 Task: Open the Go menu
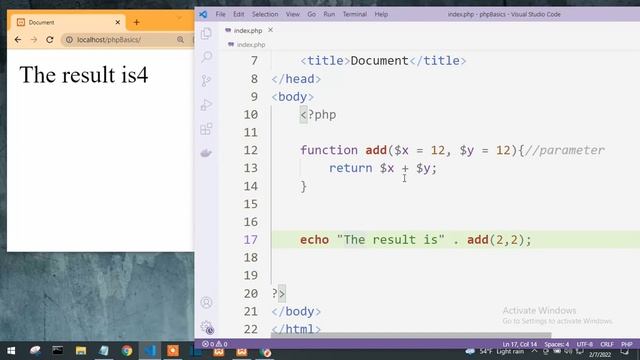coord(311,14)
